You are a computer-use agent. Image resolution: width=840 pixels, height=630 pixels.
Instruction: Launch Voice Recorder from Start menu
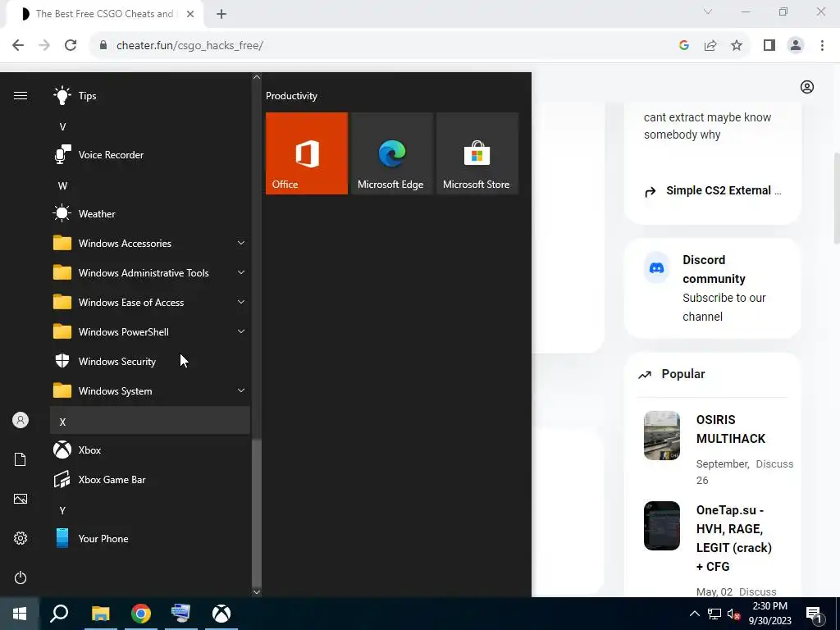150,155
